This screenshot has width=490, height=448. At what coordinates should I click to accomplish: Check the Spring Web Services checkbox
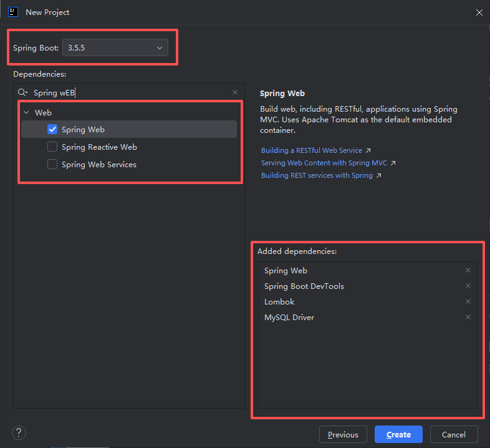52,164
